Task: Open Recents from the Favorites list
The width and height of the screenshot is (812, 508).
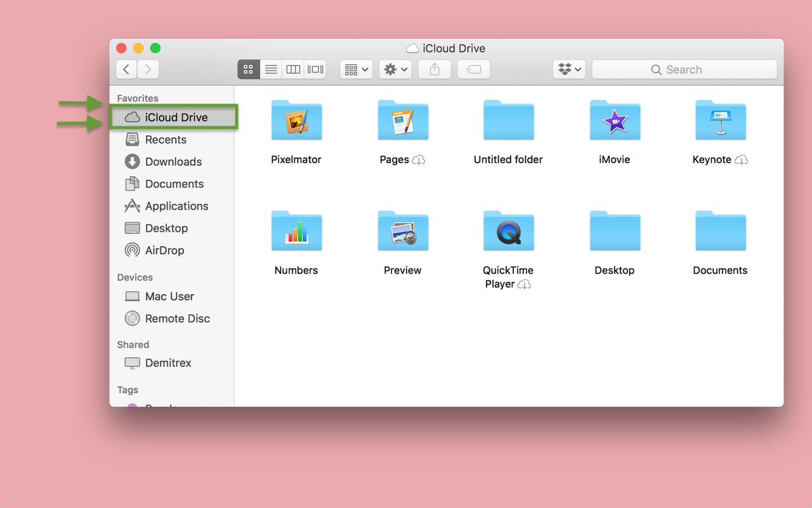Action: 167,139
